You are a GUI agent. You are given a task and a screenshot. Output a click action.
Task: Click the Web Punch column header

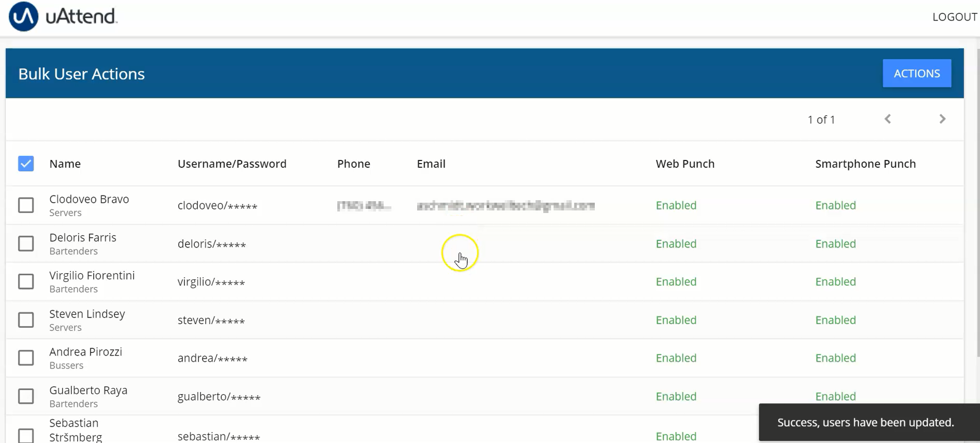685,164
